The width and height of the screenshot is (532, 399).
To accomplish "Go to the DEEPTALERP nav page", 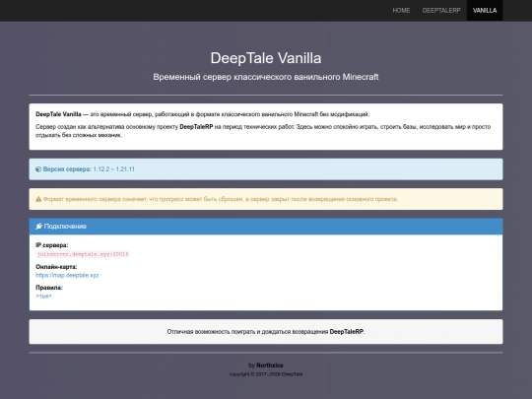I will [x=441, y=11].
